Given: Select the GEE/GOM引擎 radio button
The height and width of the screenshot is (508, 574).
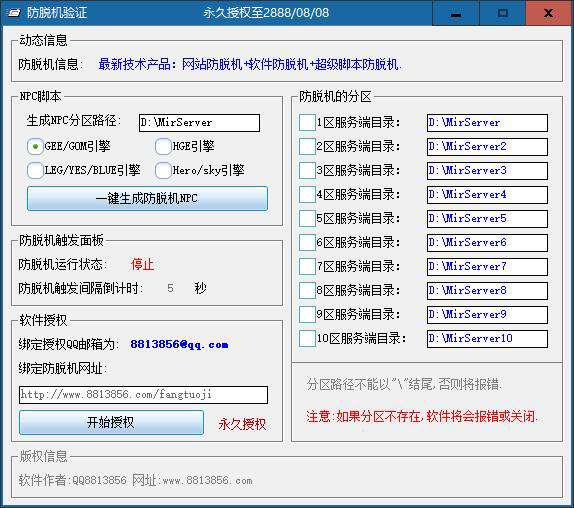Looking at the screenshot, I should coord(35,147).
